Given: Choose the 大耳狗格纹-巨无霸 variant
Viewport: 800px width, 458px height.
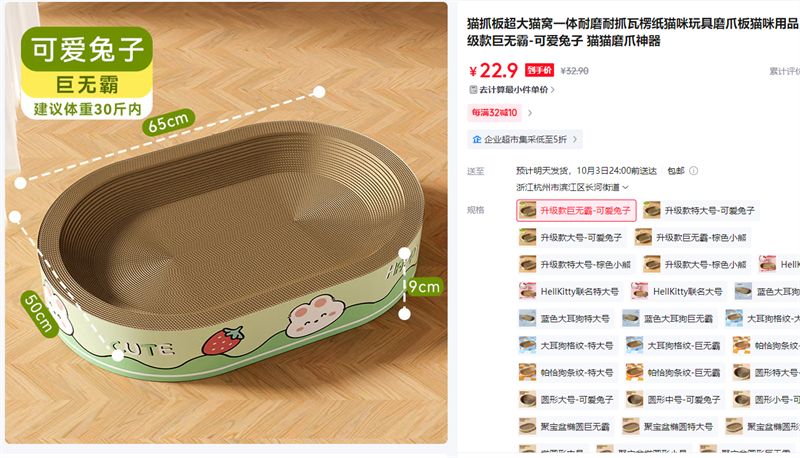Looking at the screenshot, I should pos(673,345).
